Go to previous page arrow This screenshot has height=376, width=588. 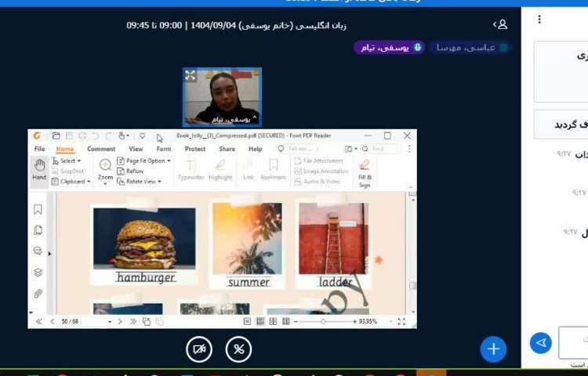pyautogui.click(x=52, y=321)
